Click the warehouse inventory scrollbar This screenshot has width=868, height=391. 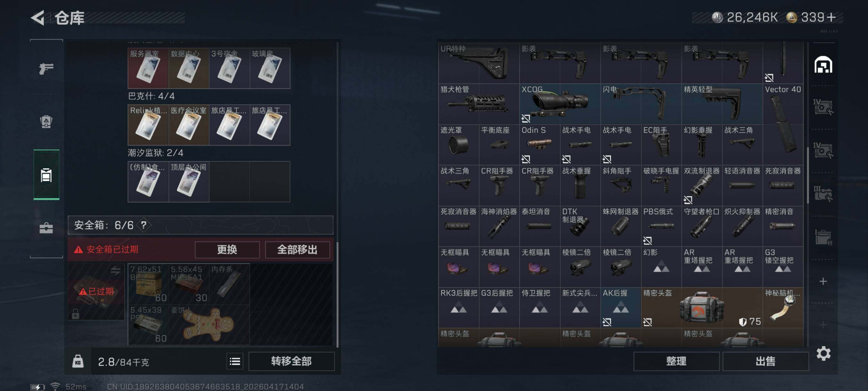click(808, 175)
